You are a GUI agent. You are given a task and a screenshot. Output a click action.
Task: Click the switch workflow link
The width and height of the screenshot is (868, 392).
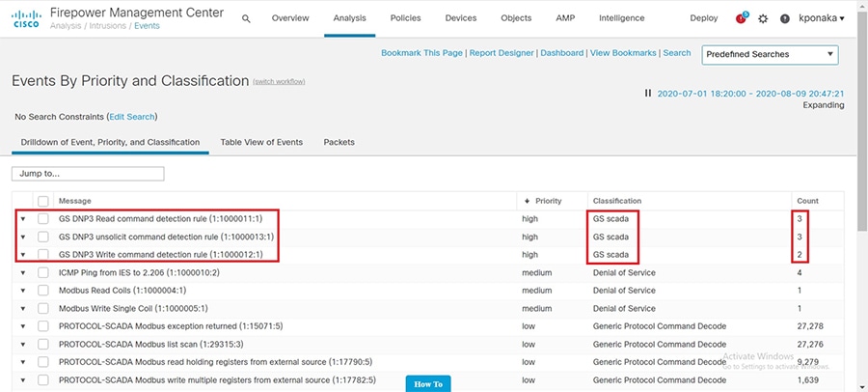click(x=279, y=82)
